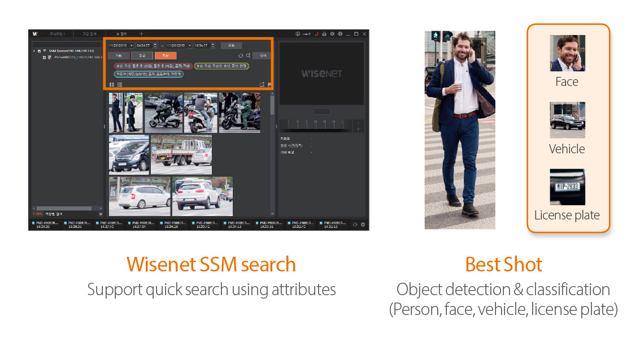644x341 pixels.
Task: Toggle SSM Server checkbox
Action: pyautogui.click(x=40, y=51)
